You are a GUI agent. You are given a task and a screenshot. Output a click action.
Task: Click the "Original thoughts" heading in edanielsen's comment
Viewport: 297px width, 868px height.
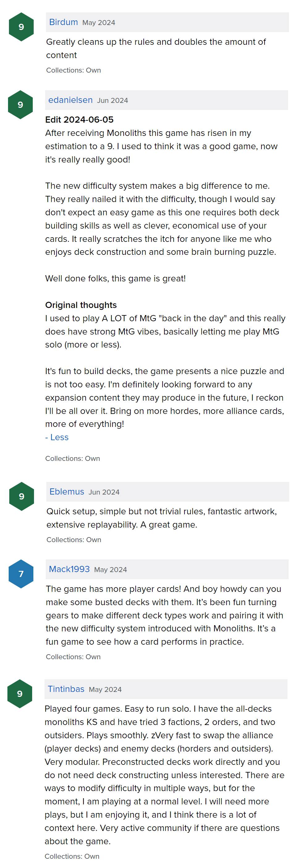(x=81, y=305)
